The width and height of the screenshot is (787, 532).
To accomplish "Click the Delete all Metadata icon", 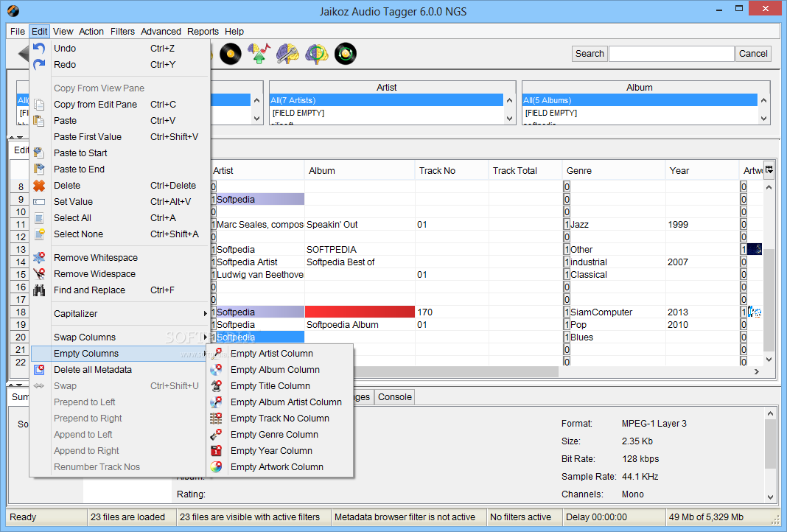I will click(39, 370).
